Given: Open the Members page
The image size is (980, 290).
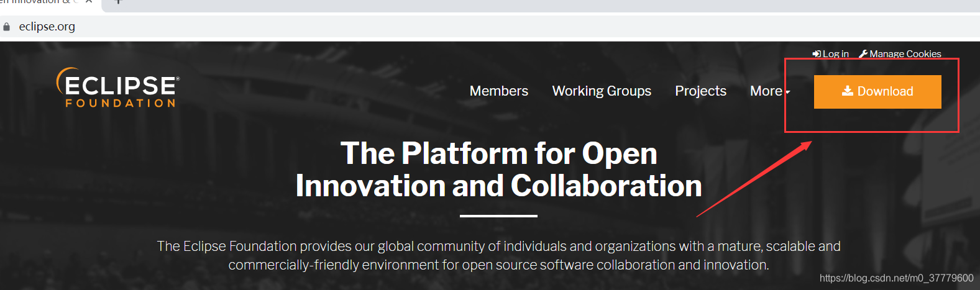Looking at the screenshot, I should coord(499,91).
